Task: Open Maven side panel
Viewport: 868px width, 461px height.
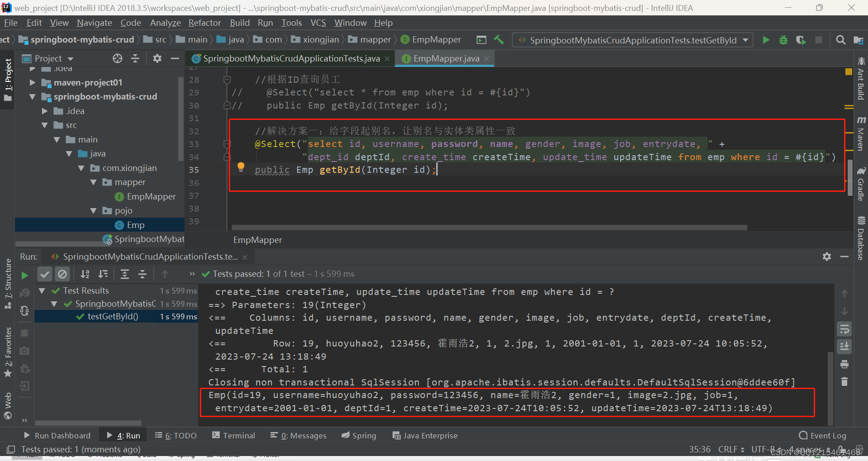Action: (x=861, y=133)
